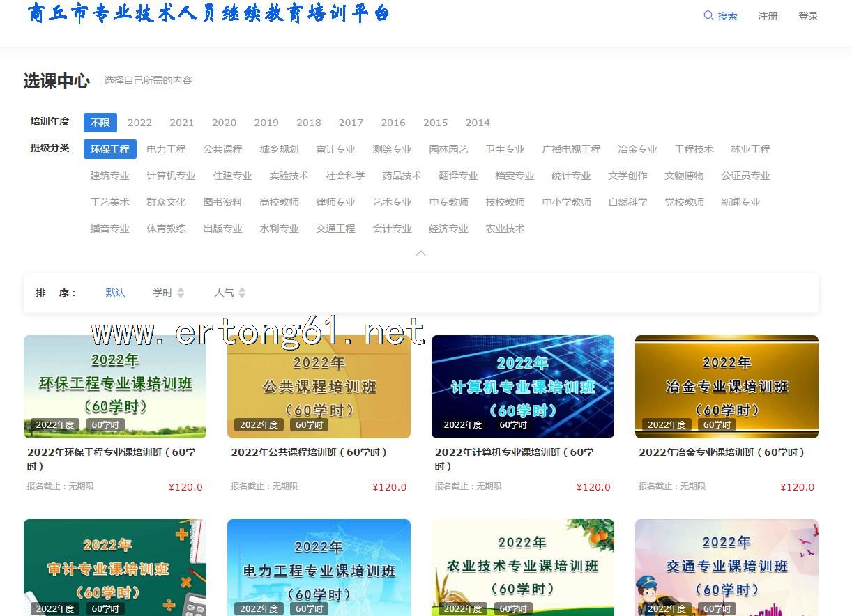Screen dimensions: 852x616
Task: Filter by 农业技术 category
Action: [505, 229]
